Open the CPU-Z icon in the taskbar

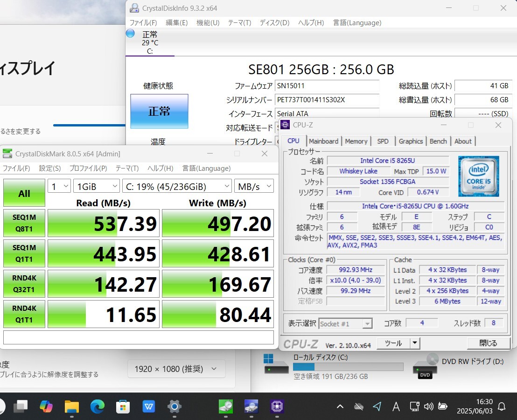pos(278,406)
